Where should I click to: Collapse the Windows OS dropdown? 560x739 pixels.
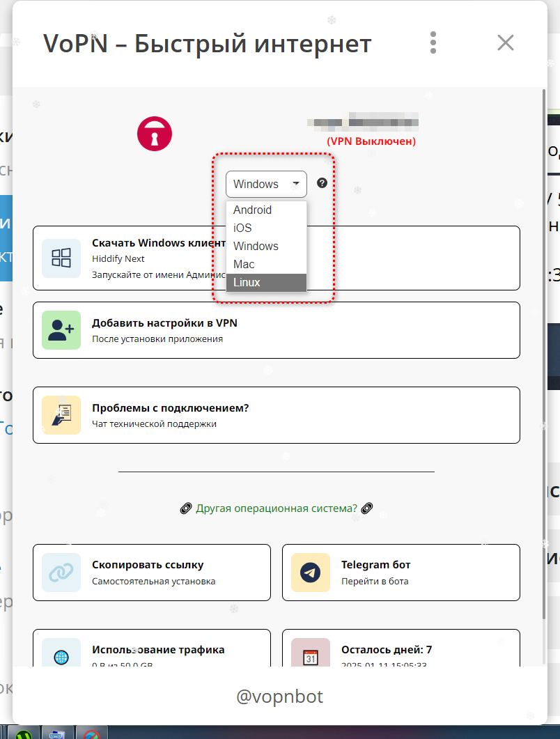(266, 184)
